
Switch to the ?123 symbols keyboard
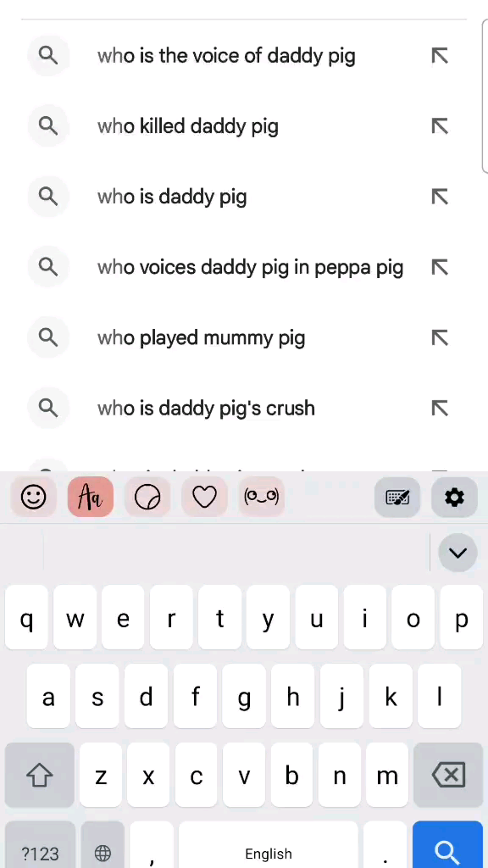(x=40, y=845)
